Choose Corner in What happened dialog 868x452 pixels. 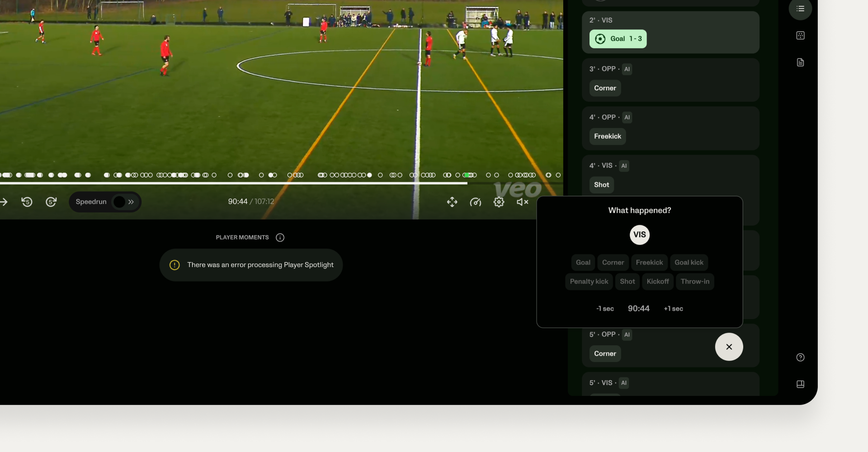coord(613,263)
